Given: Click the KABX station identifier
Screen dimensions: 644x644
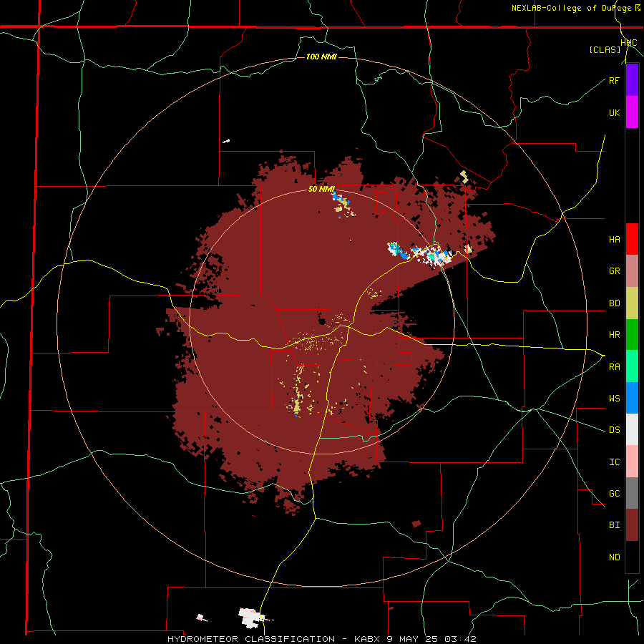Looking at the screenshot, I should click(x=368, y=639).
